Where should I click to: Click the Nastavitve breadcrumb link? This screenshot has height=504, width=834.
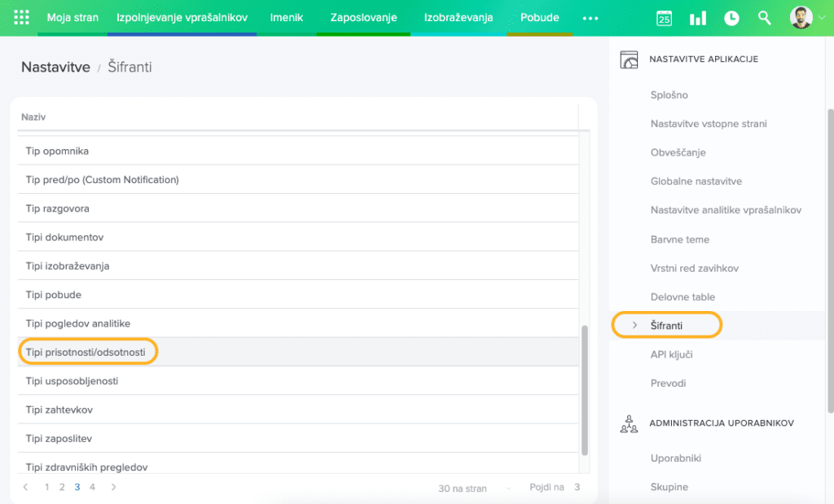point(55,67)
